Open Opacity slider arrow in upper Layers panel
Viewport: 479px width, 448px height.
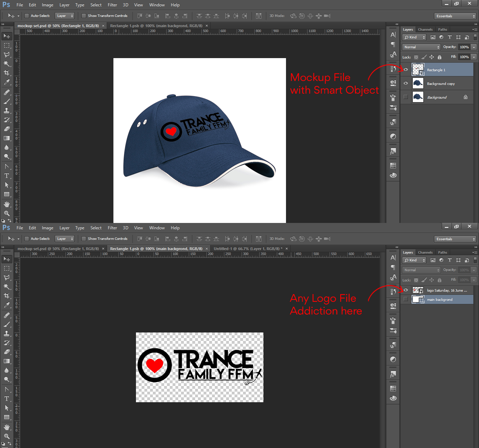474,47
